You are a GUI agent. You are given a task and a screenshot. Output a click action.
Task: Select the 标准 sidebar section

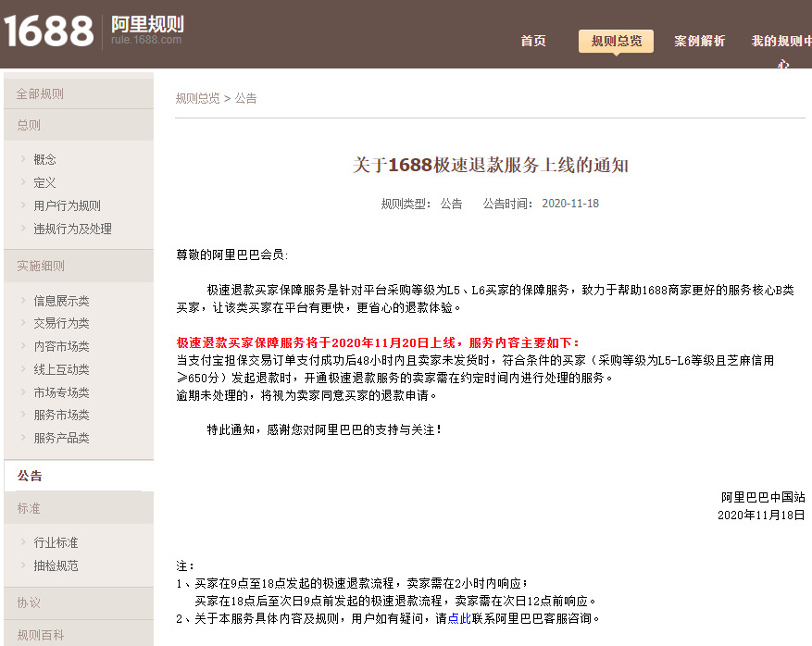point(79,508)
